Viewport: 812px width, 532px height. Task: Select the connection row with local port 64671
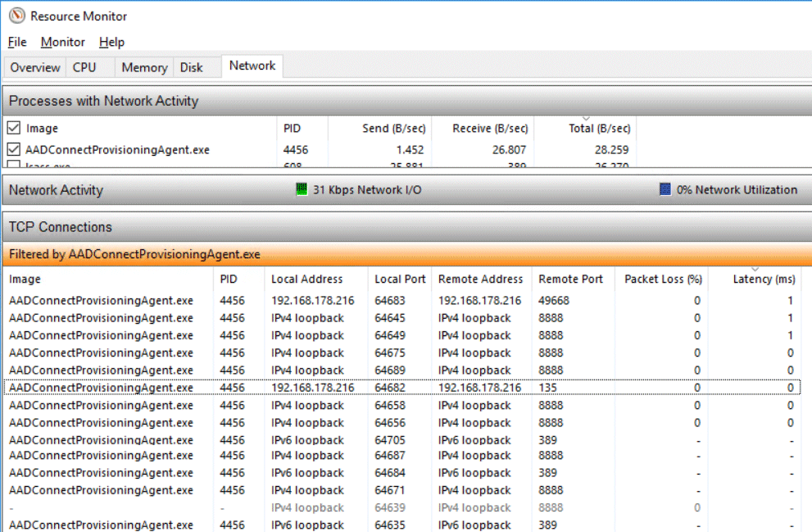(401, 490)
